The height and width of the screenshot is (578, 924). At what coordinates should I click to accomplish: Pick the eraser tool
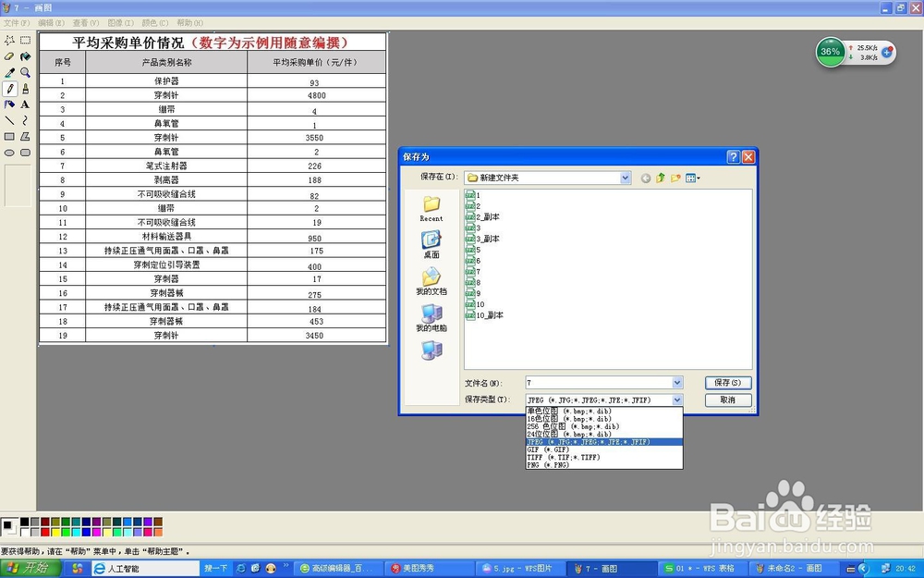(9, 56)
